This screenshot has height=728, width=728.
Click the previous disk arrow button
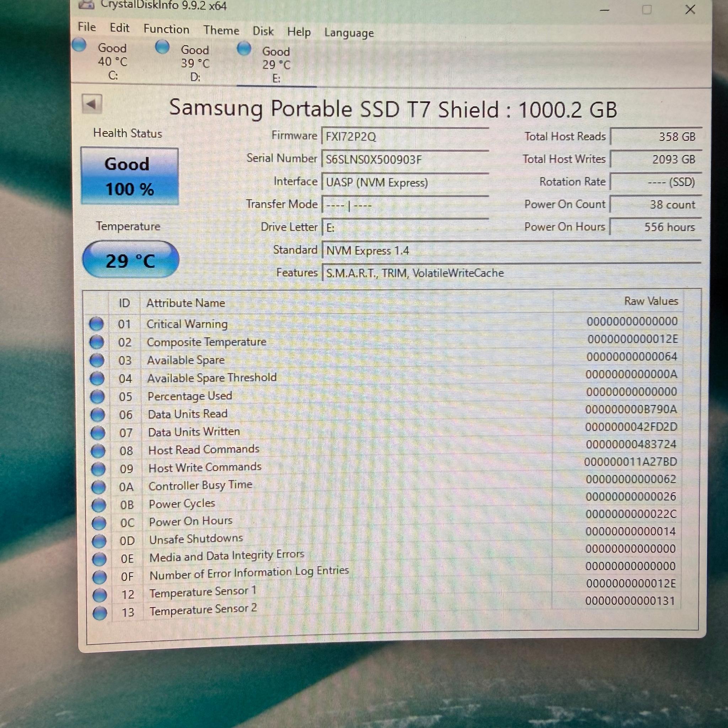click(92, 104)
